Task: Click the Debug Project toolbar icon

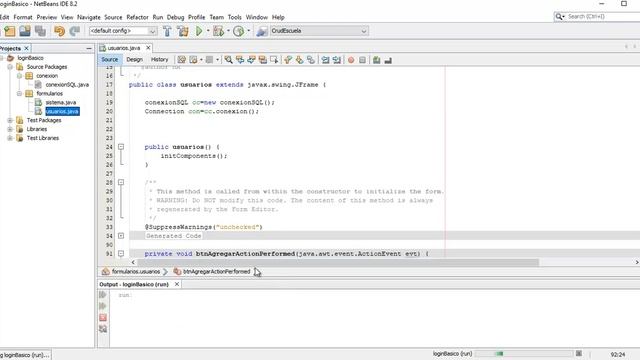Action: point(218,31)
